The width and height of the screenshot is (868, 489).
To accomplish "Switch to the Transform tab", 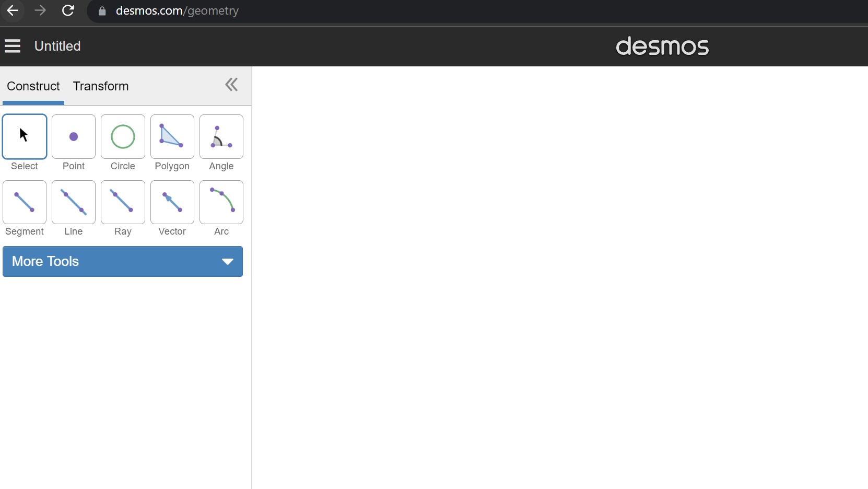I will point(101,86).
